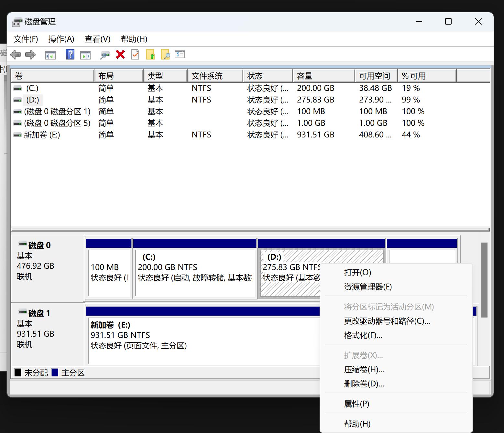Image resolution: width=504 pixels, height=433 pixels.
Task: Select 格式化(F)... in the context menu
Action: (396, 335)
